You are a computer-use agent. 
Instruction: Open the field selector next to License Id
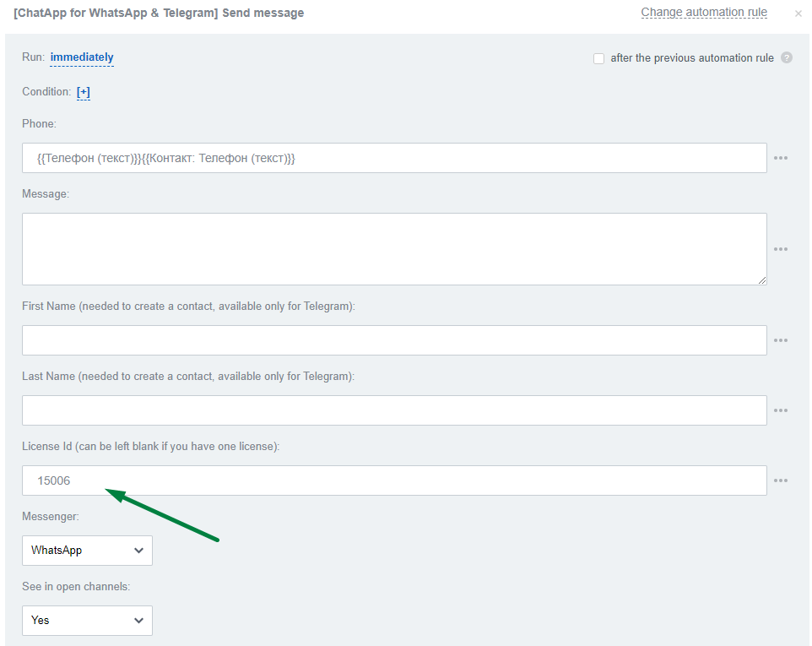tap(781, 480)
